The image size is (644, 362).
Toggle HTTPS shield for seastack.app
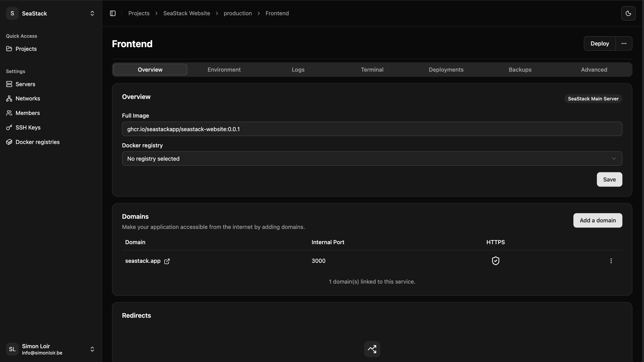tap(495, 261)
